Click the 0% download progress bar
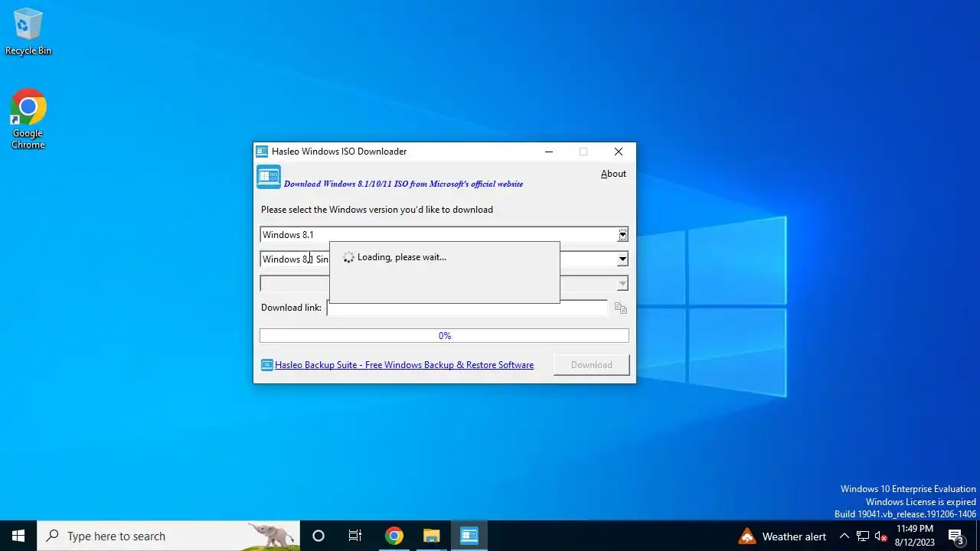 pyautogui.click(x=444, y=335)
